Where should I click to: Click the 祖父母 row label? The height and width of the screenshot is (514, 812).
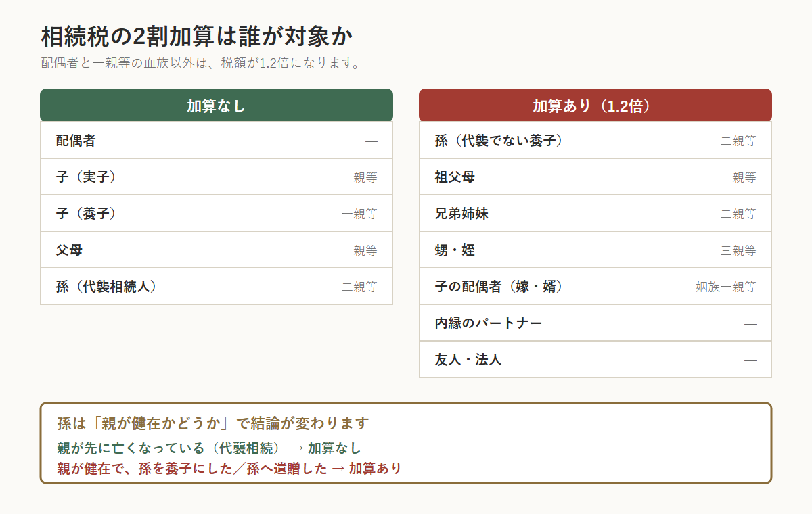click(455, 177)
